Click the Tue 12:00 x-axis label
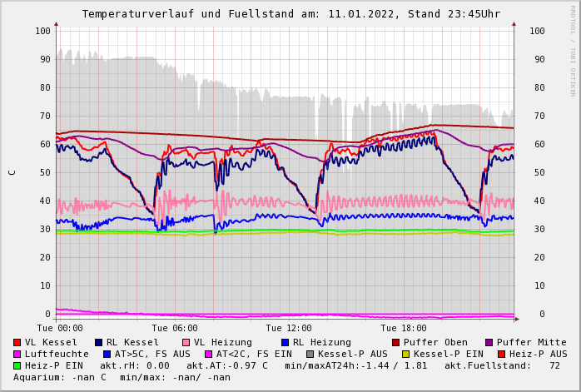Screen dimensions: 581x392 click(289, 328)
